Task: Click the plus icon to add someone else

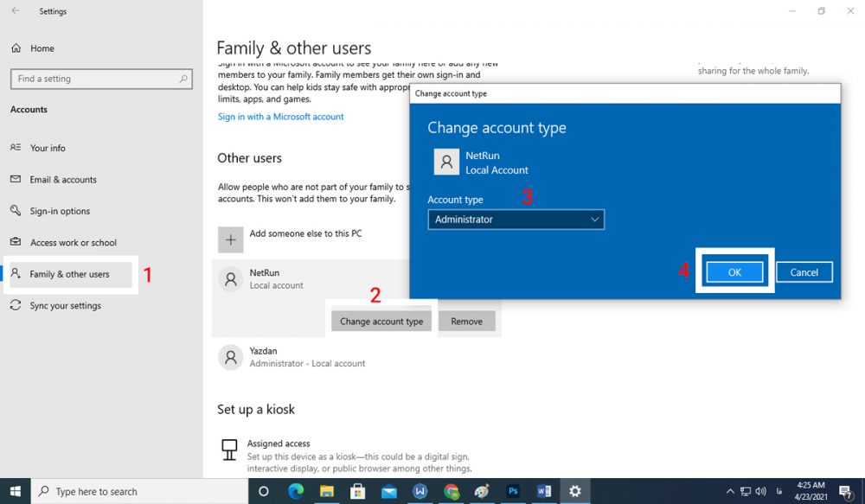Action: (230, 239)
